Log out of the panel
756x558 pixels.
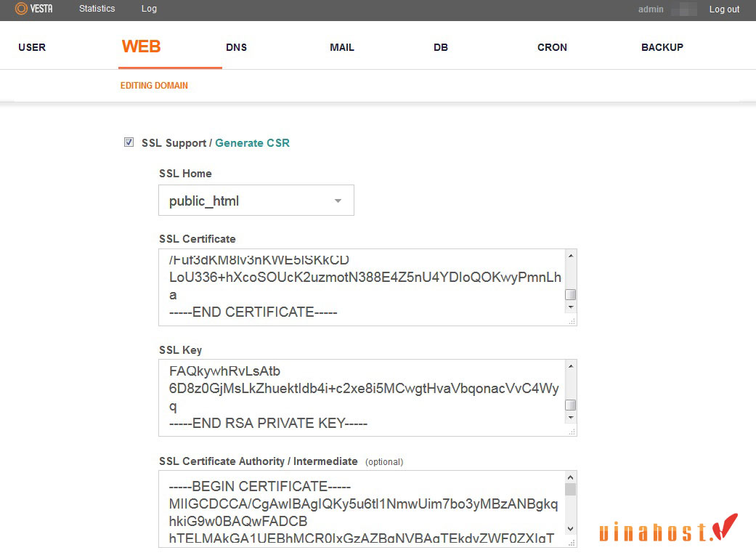coord(724,9)
